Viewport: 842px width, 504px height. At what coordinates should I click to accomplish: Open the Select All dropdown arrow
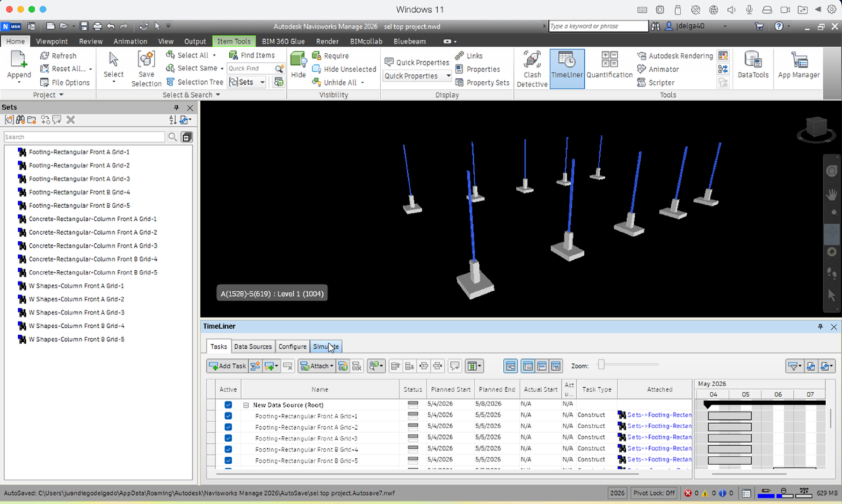tap(214, 55)
